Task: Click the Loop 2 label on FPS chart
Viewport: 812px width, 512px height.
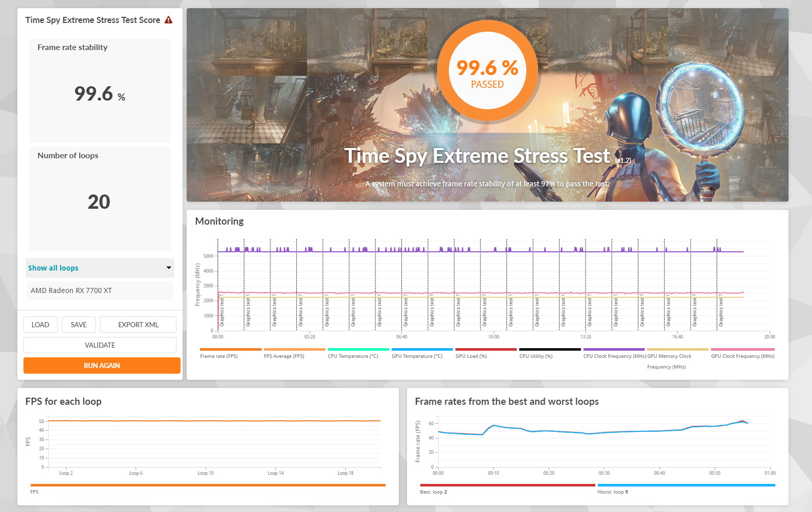Action: coord(66,473)
